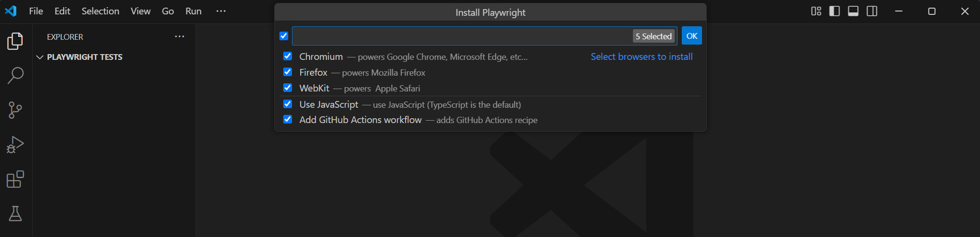
Task: Disable the Use JavaScript option
Action: 288,104
